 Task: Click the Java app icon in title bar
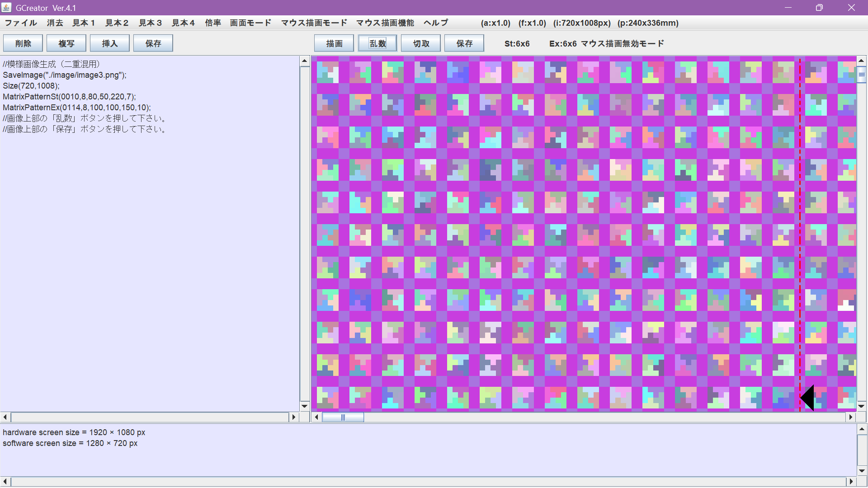[6, 8]
